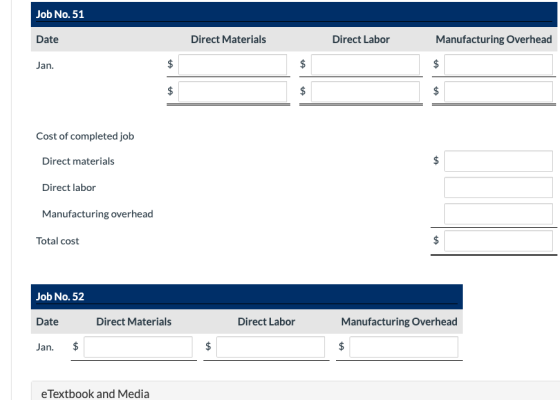Screen dimensions: 560x400
Task: Click Job 51 'Date' column header
Action: [47, 39]
